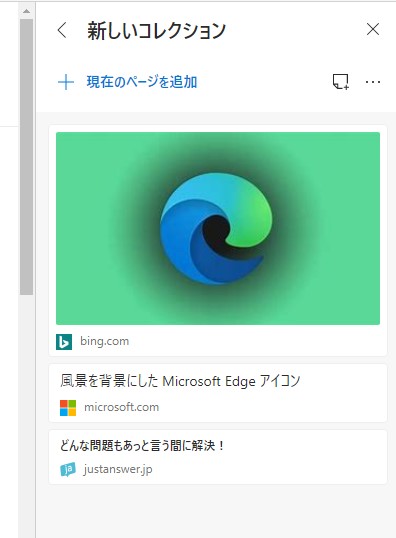Image resolution: width=396 pixels, height=538 pixels.
Task: Click the plus icon to add page
Action: 66,82
